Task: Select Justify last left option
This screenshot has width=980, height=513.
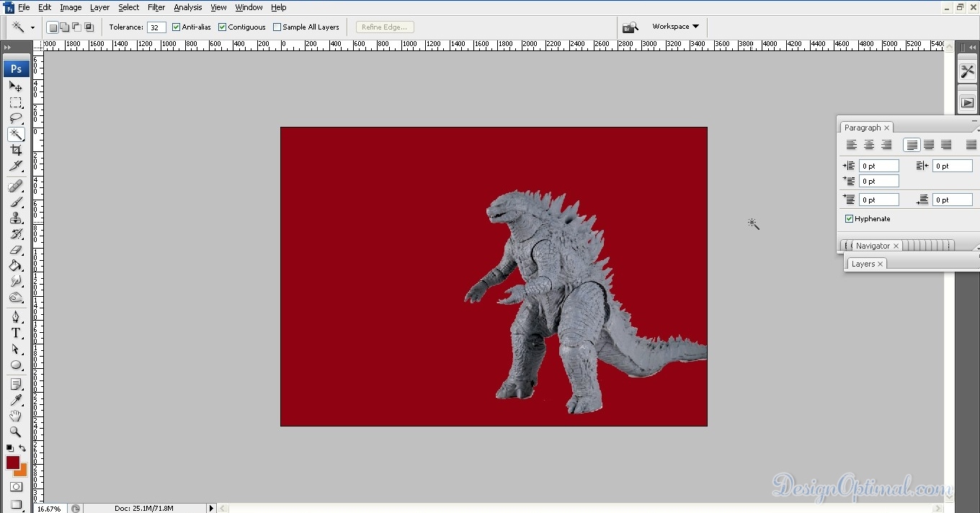Action: coord(912,145)
